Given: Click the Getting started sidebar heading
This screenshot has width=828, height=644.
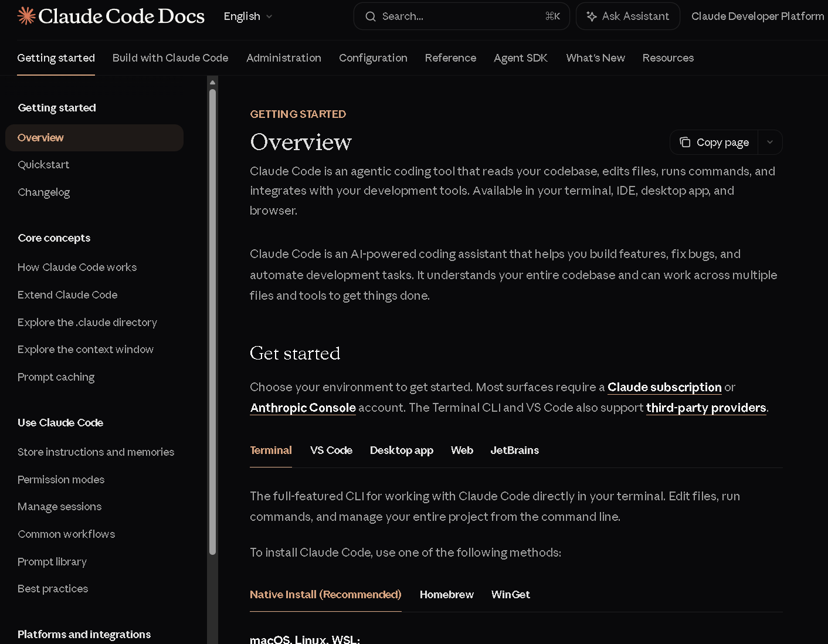Looking at the screenshot, I should [x=57, y=108].
